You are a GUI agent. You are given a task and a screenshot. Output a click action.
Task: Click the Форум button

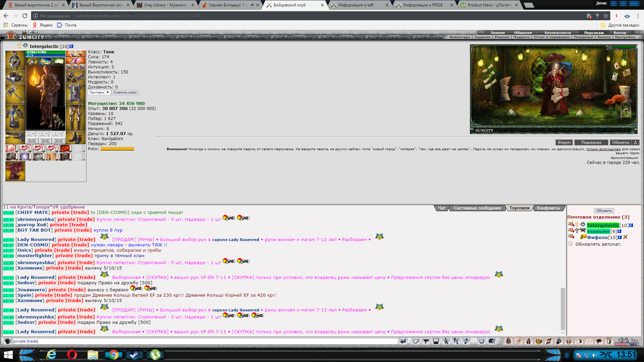click(x=564, y=142)
